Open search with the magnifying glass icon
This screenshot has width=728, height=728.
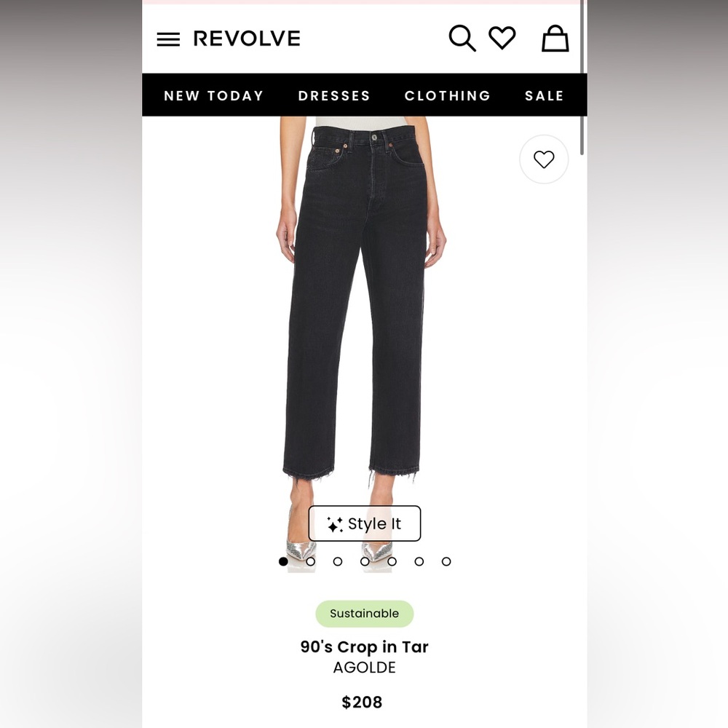tap(462, 38)
